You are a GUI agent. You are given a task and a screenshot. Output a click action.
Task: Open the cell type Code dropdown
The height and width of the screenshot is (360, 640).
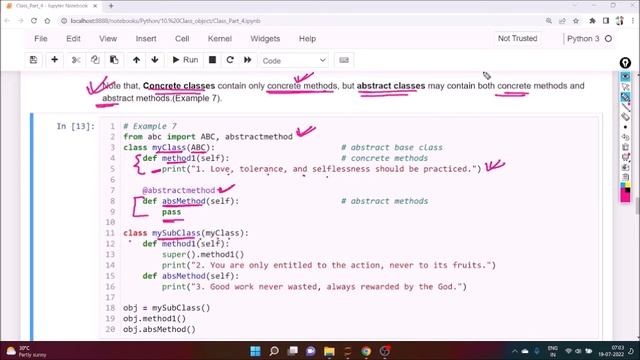(x=294, y=60)
